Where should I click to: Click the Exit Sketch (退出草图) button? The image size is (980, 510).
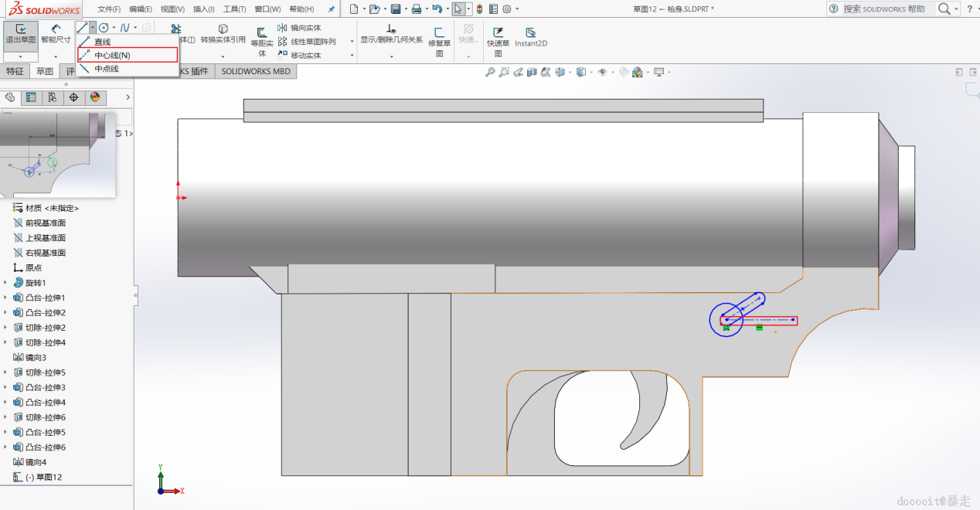point(20,35)
